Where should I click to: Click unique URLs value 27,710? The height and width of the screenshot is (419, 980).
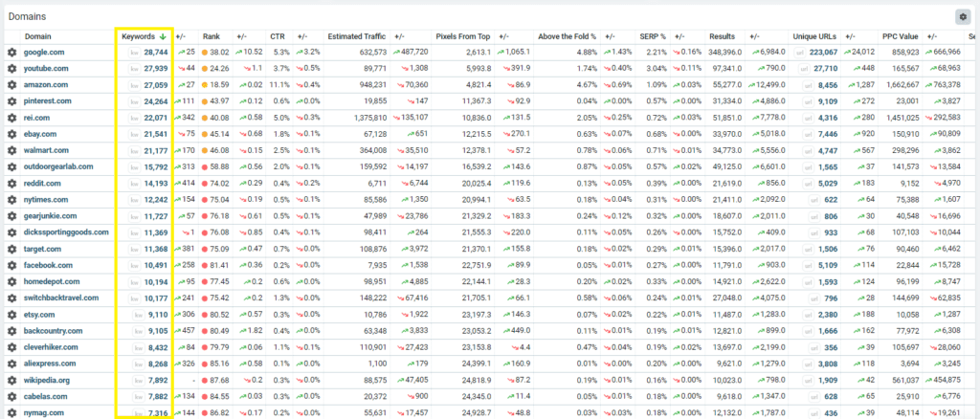click(826, 69)
